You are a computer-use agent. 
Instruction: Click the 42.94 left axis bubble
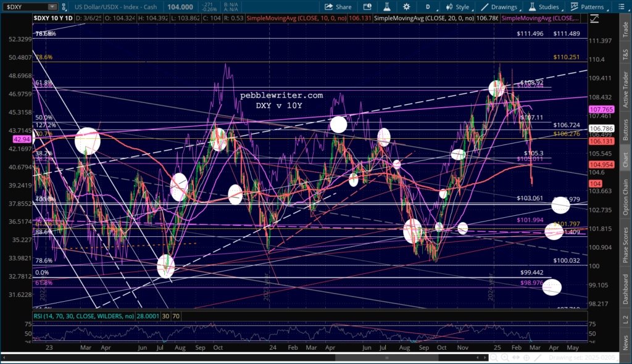[x=22, y=139]
